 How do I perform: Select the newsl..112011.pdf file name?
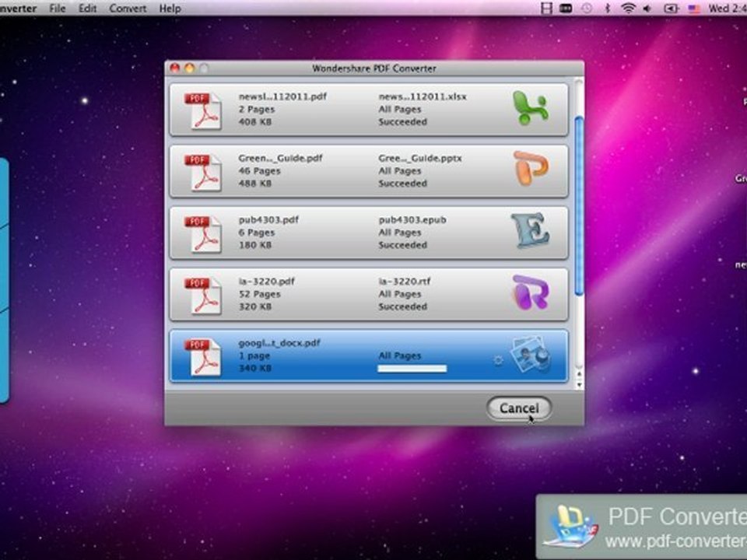pyautogui.click(x=282, y=96)
